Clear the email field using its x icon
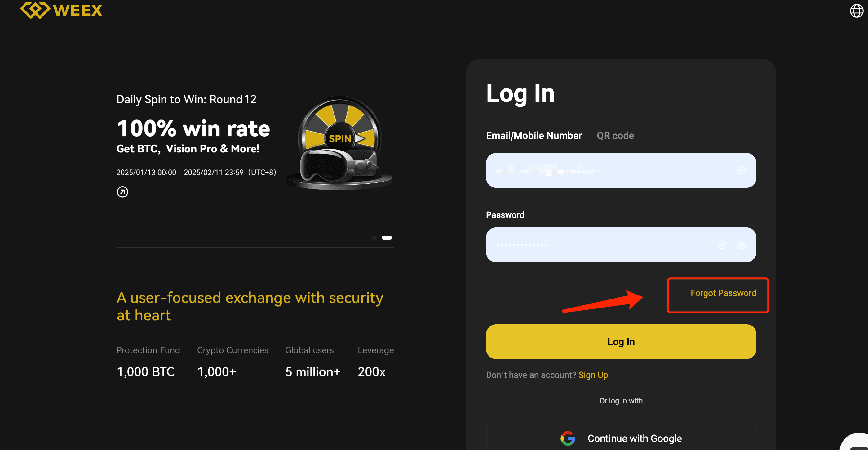 [742, 170]
